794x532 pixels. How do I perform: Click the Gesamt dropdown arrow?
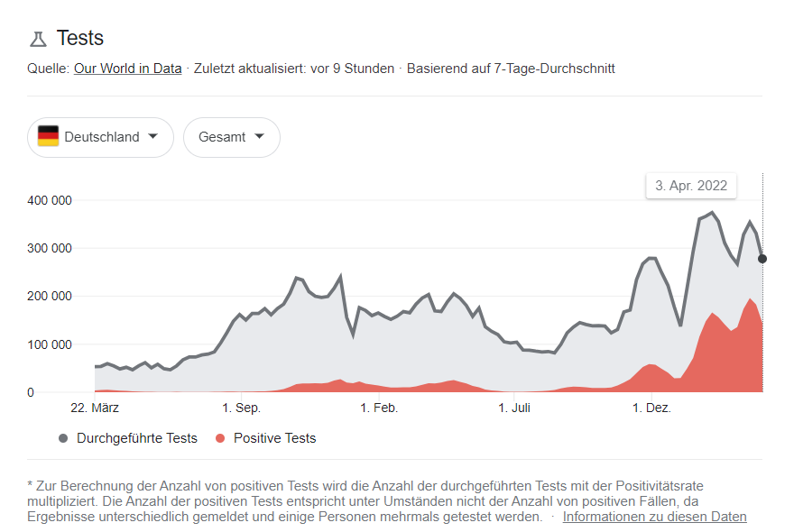tap(260, 137)
